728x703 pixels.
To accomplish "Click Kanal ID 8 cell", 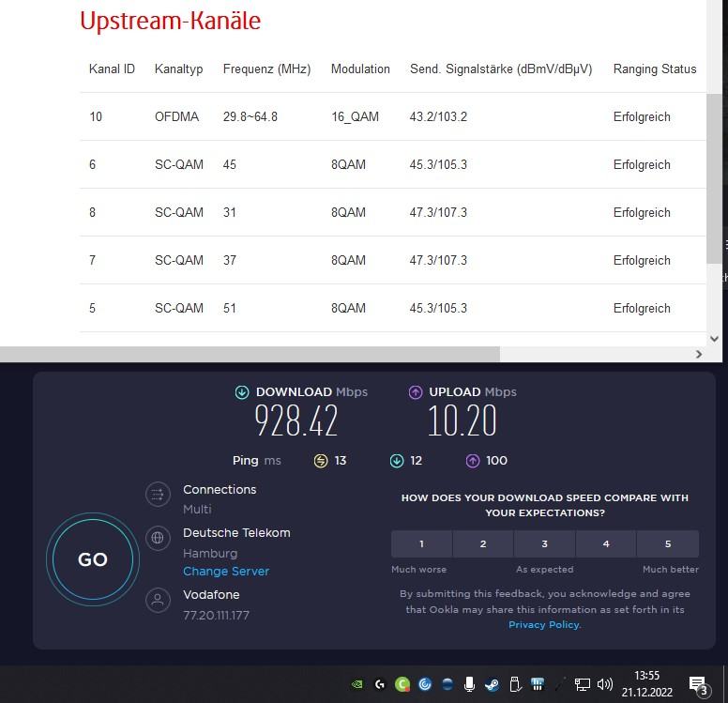I will [92, 212].
